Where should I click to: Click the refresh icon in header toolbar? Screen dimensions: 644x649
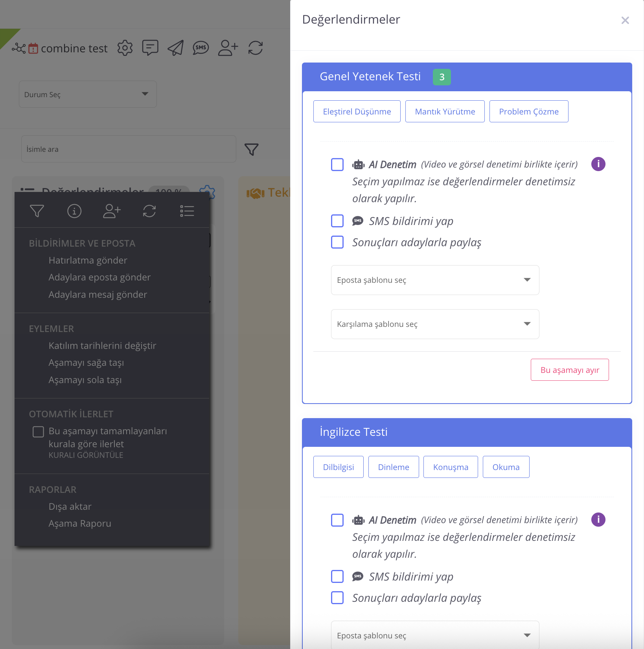[256, 48]
